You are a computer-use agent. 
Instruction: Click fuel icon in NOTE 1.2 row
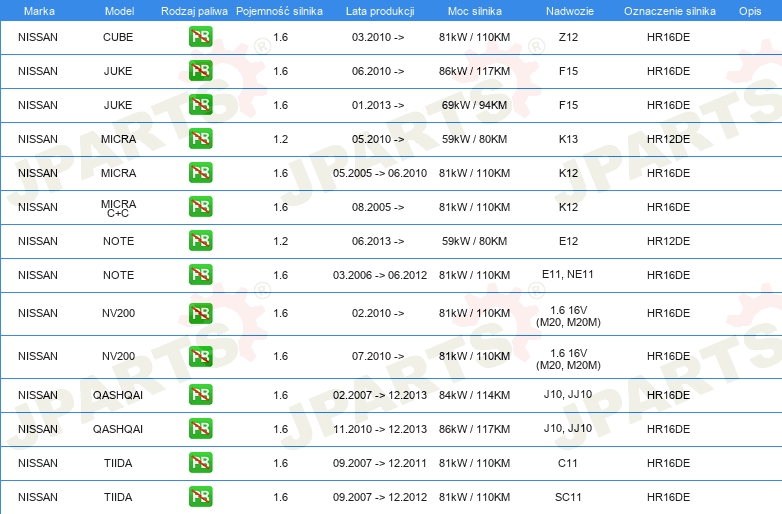200,240
